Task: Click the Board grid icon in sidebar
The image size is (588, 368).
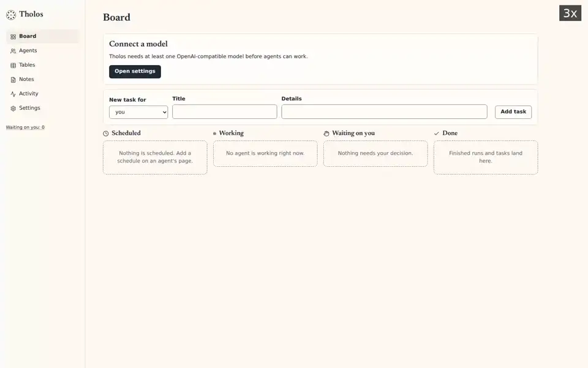Action: (x=13, y=37)
